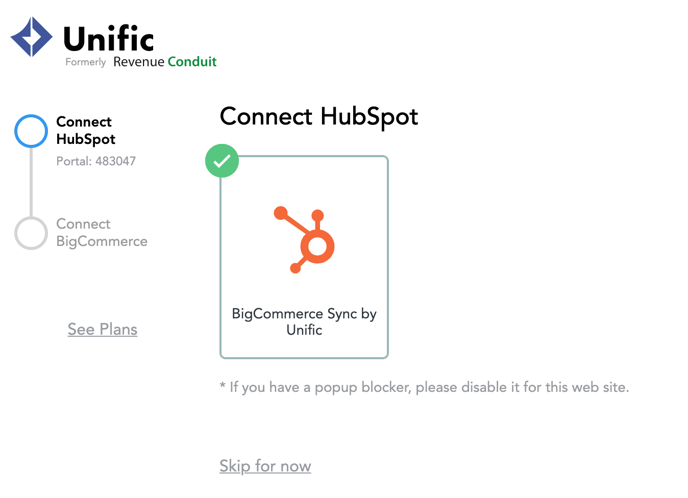This screenshot has height=498, width=688.
Task: Click the BigCommerce Sync by Unific caption
Action: tap(304, 322)
